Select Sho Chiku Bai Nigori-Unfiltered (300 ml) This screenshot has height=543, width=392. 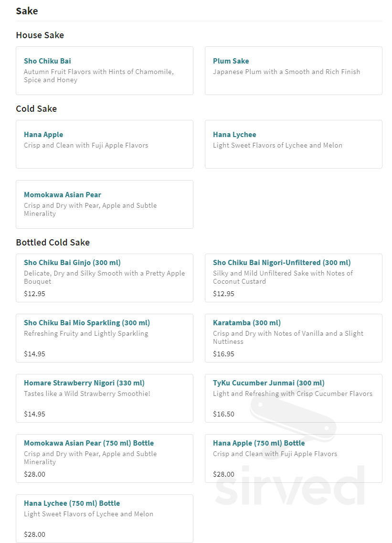coord(282,263)
